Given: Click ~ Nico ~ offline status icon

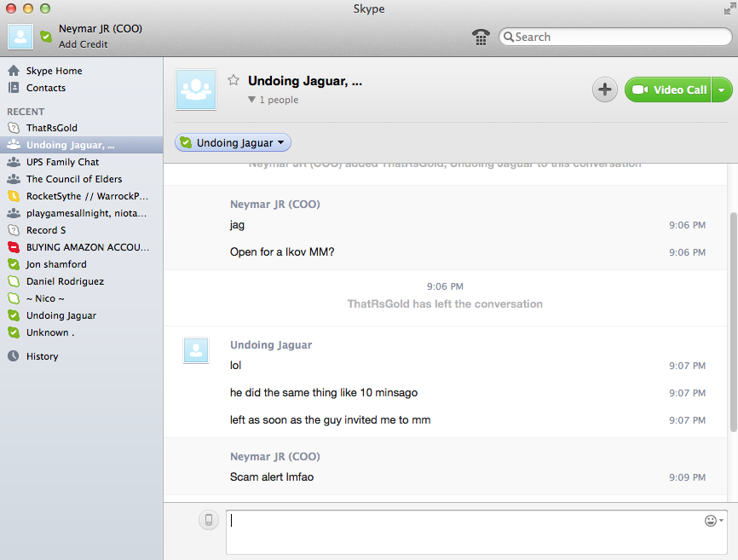Looking at the screenshot, I should (14, 297).
